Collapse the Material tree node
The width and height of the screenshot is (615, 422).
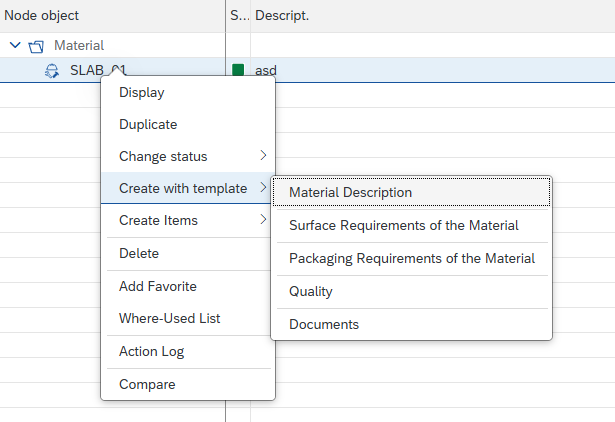(x=15, y=46)
